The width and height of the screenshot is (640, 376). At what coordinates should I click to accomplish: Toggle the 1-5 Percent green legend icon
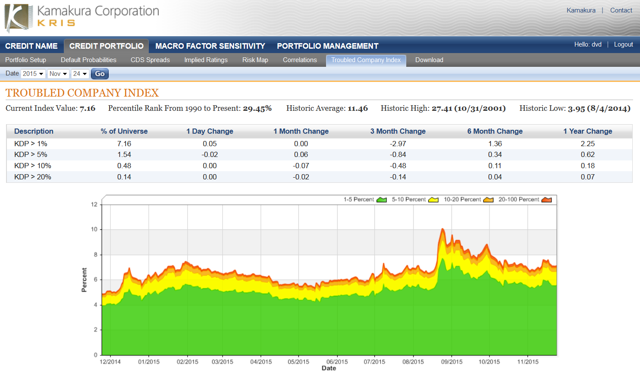pyautogui.click(x=382, y=200)
